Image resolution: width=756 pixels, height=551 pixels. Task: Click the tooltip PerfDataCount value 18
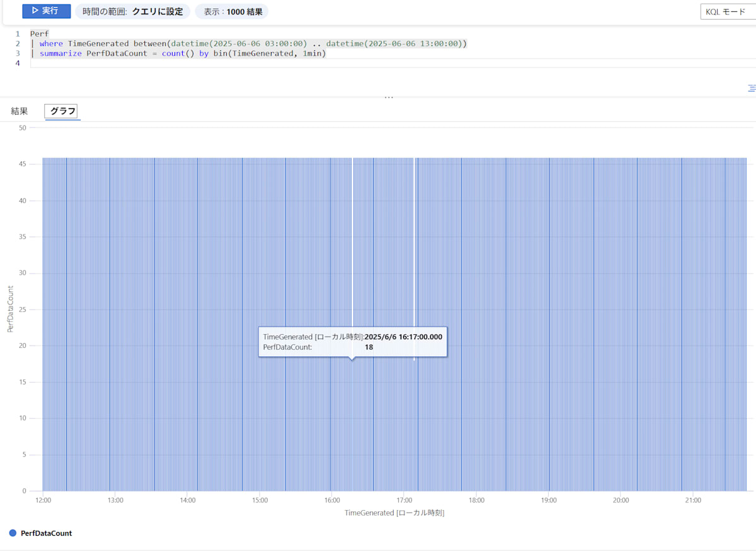tap(369, 347)
